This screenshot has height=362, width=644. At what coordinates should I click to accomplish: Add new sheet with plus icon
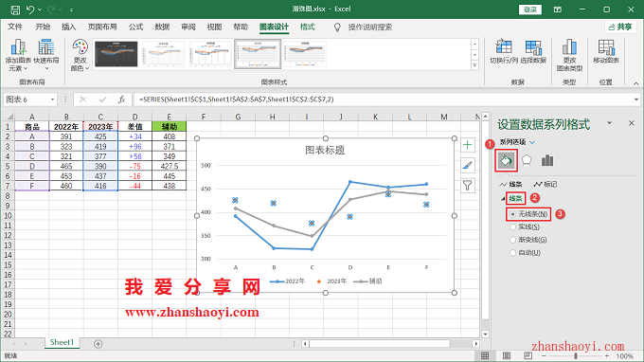coord(98,344)
